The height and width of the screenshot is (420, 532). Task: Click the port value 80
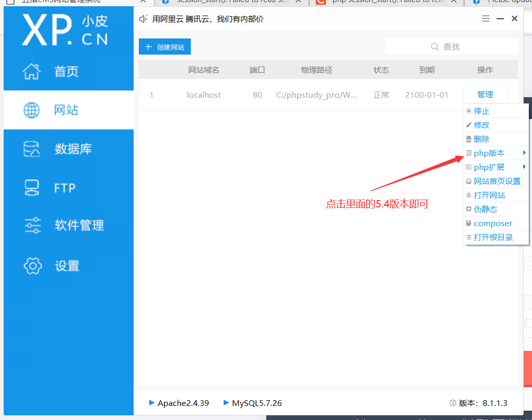[257, 95]
